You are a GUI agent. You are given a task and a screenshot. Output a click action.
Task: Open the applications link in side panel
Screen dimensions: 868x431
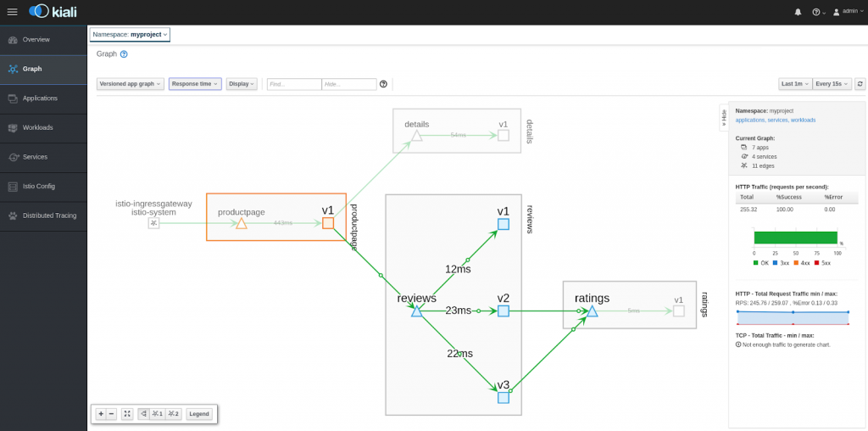[750, 120]
